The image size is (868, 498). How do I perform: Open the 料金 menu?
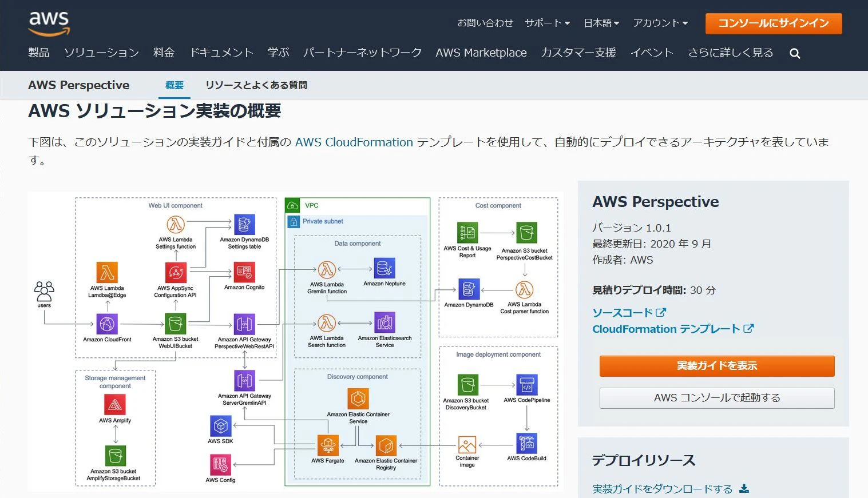pyautogui.click(x=164, y=53)
